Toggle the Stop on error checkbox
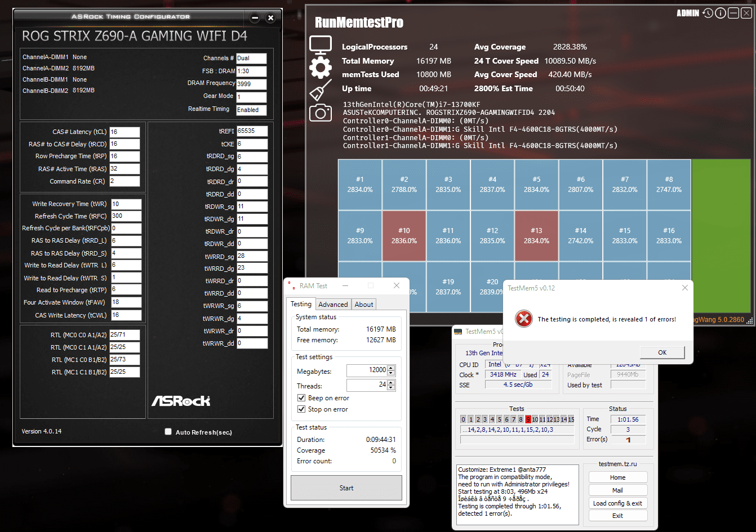The height and width of the screenshot is (532, 756). pyautogui.click(x=301, y=409)
